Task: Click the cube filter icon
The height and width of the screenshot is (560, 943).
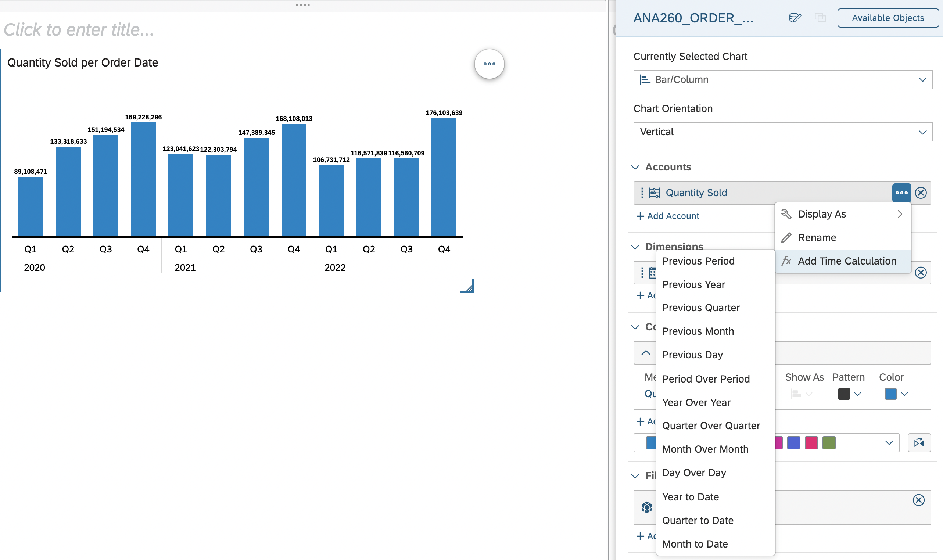Action: point(646,507)
